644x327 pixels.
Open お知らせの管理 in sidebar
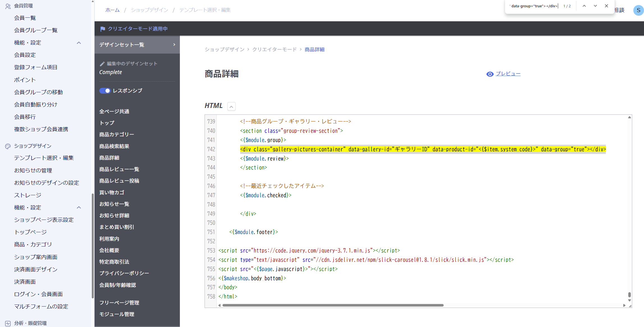click(33, 171)
